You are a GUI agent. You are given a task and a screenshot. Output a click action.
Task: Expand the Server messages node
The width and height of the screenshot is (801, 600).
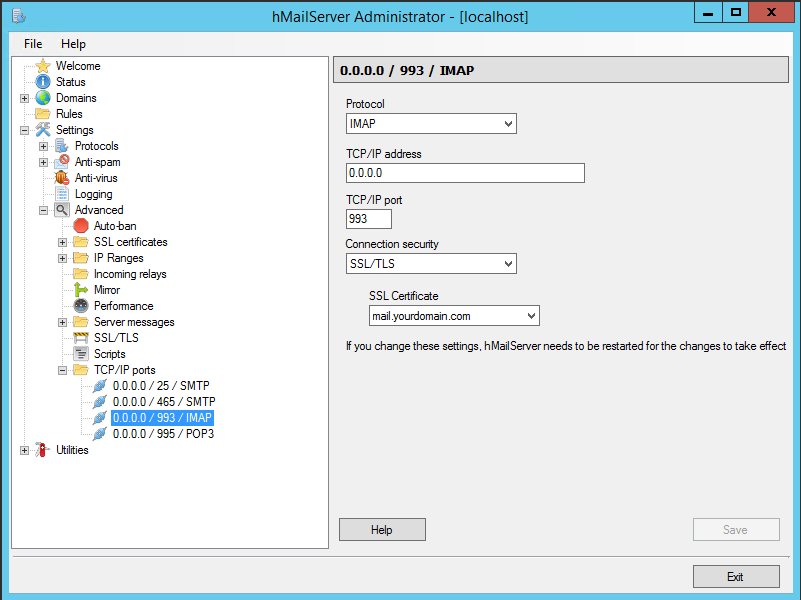click(x=62, y=322)
